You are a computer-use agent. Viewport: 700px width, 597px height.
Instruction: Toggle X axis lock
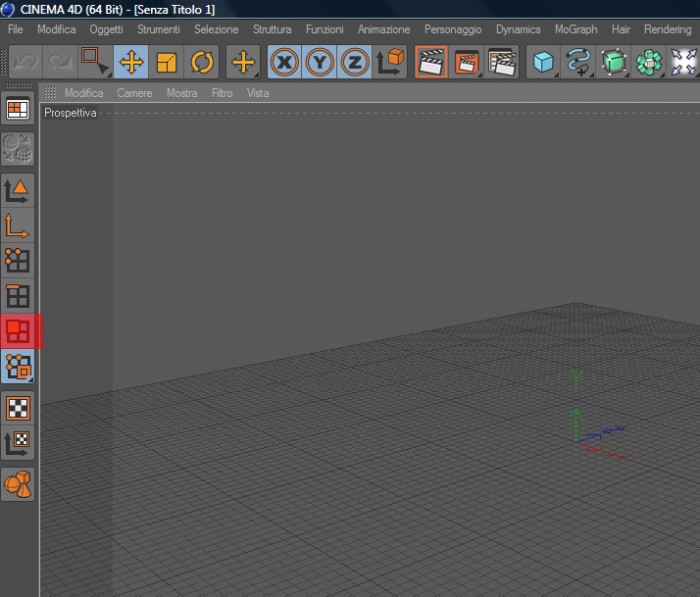point(284,62)
